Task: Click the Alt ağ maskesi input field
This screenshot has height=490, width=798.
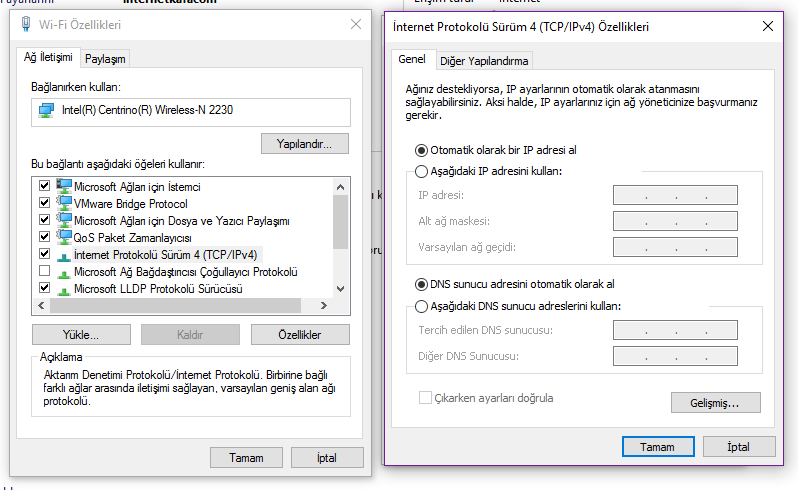Action: coord(675,221)
